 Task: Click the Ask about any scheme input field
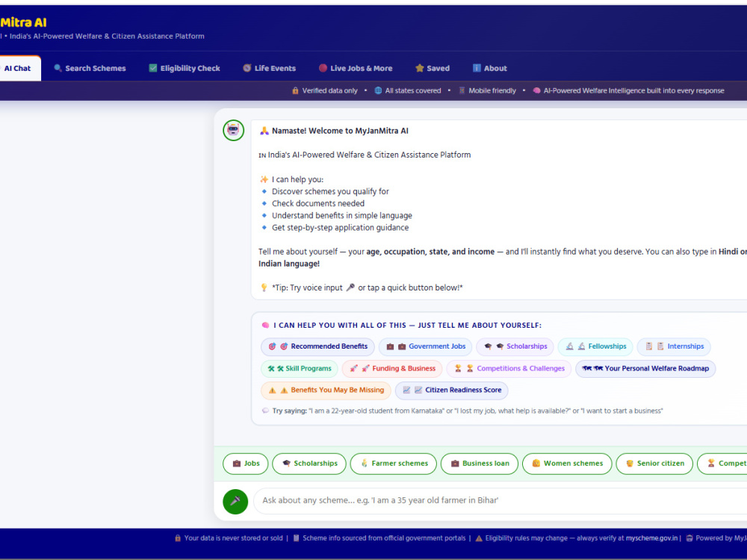click(x=500, y=501)
